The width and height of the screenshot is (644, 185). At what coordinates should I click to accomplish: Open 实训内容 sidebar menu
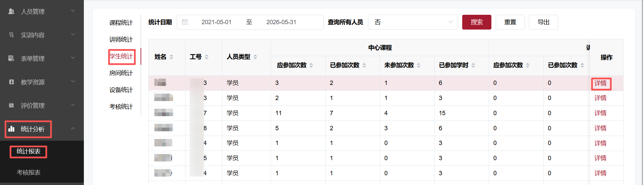pos(42,35)
